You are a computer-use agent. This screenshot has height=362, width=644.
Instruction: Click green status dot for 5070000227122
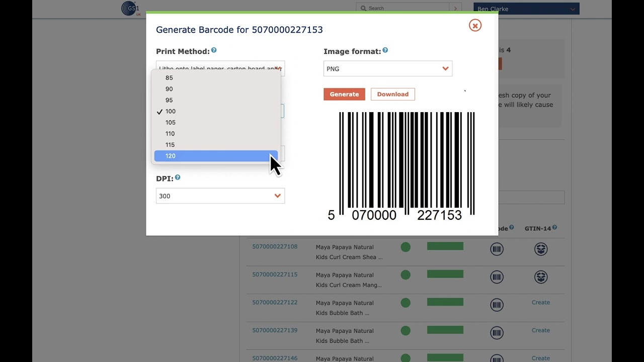point(406,303)
